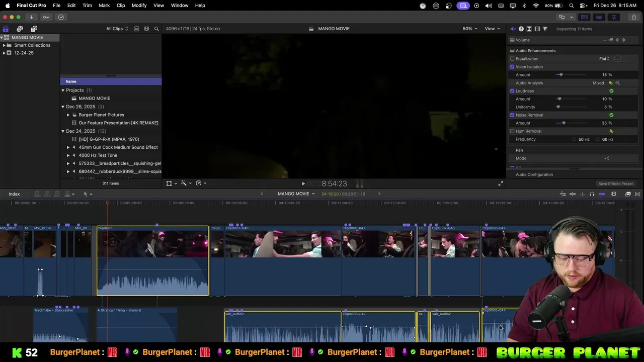Open the Equalization Flat preset dropdown

pyautogui.click(x=604, y=59)
